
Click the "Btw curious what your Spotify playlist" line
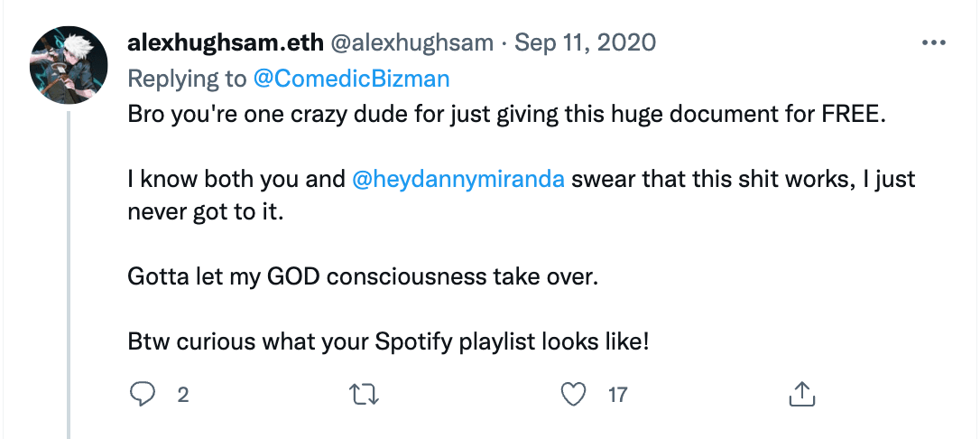click(388, 342)
